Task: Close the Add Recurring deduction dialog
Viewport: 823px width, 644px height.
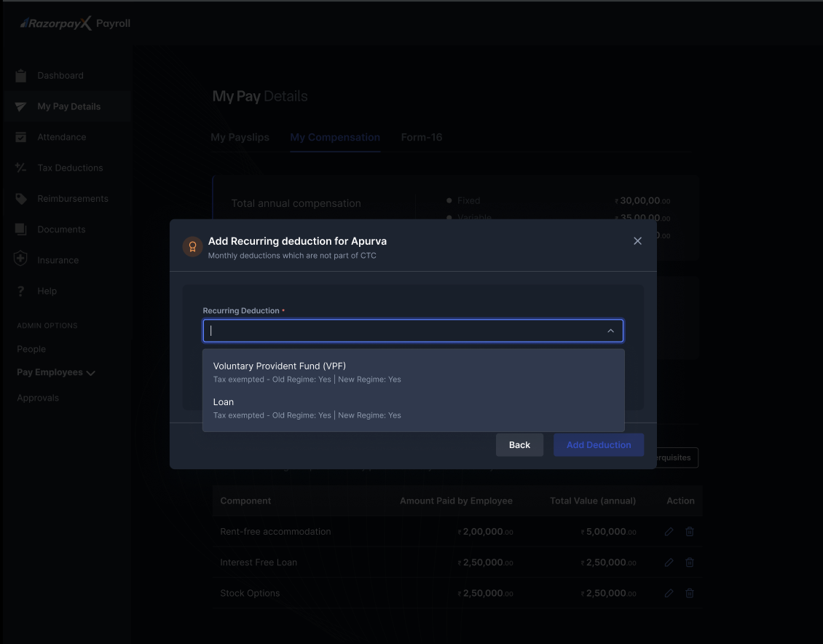Action: [637, 241]
